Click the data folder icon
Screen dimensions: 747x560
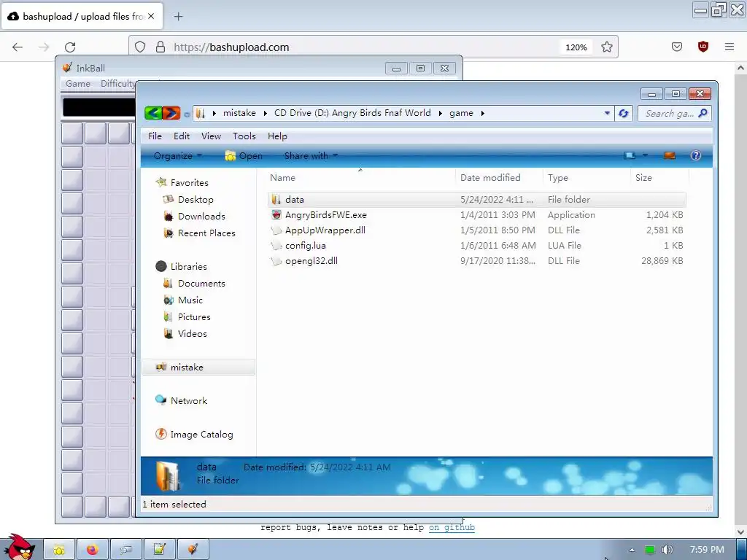pos(276,200)
